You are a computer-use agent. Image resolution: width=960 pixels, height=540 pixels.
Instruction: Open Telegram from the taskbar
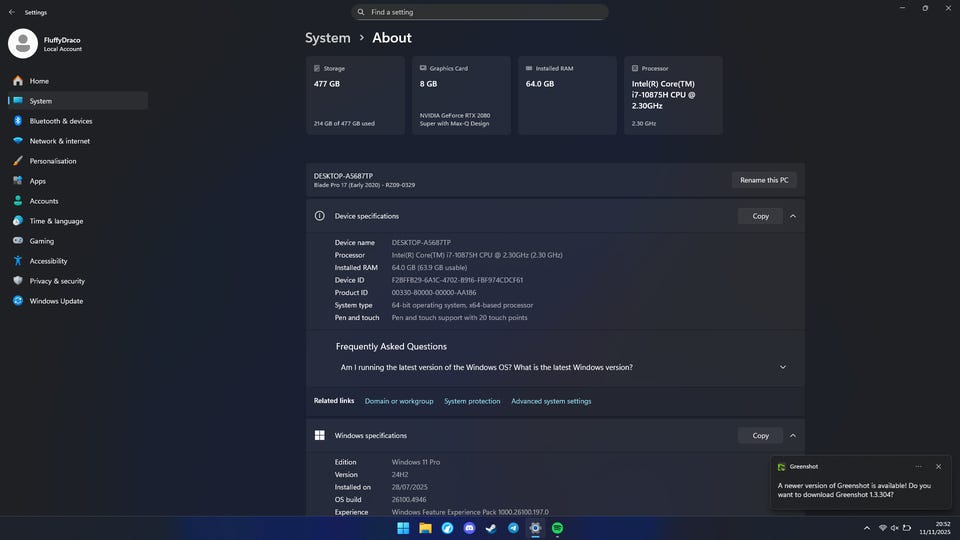pos(513,528)
